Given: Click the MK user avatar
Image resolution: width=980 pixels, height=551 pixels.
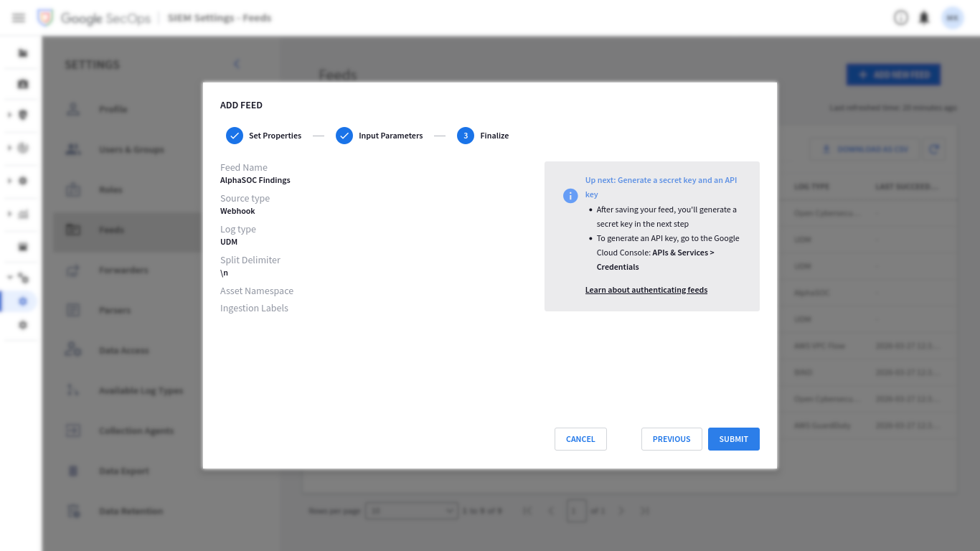Looking at the screenshot, I should tap(953, 17).
